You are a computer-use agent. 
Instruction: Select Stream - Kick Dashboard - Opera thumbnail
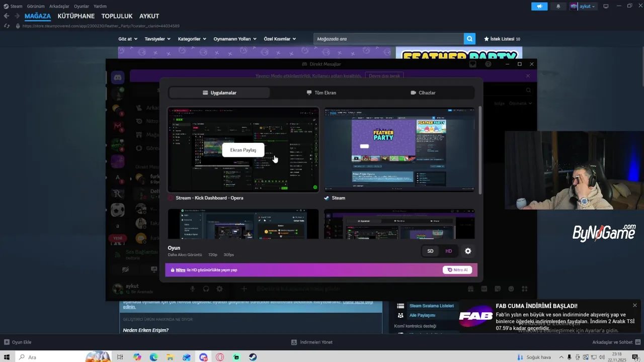point(244,149)
